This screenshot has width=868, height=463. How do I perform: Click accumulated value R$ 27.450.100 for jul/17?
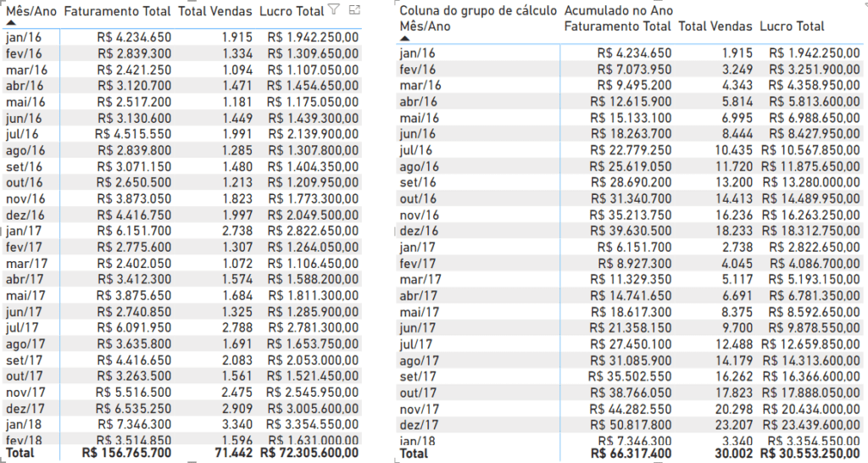[631, 344]
